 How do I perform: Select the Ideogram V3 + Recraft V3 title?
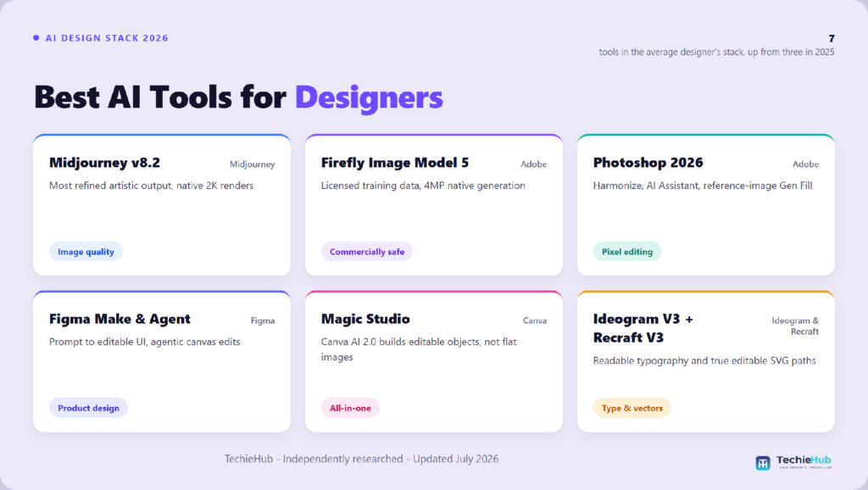point(643,328)
